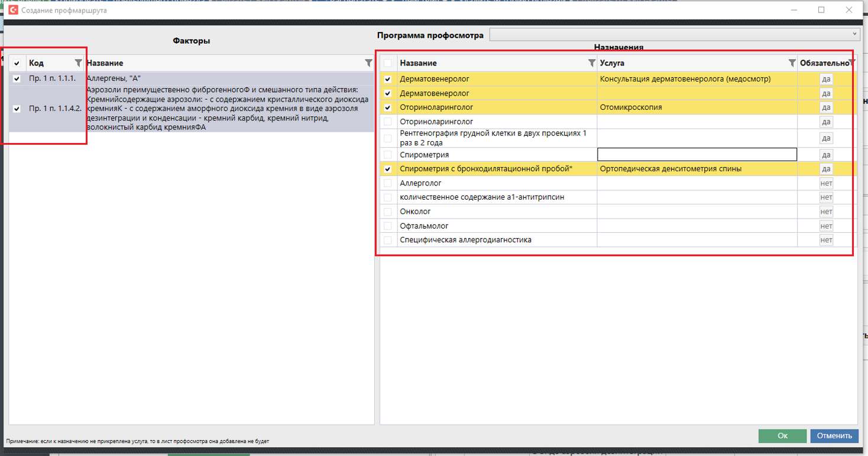Toggle 'нет' for Офтальмолог row
868x456 pixels.
coord(826,226)
